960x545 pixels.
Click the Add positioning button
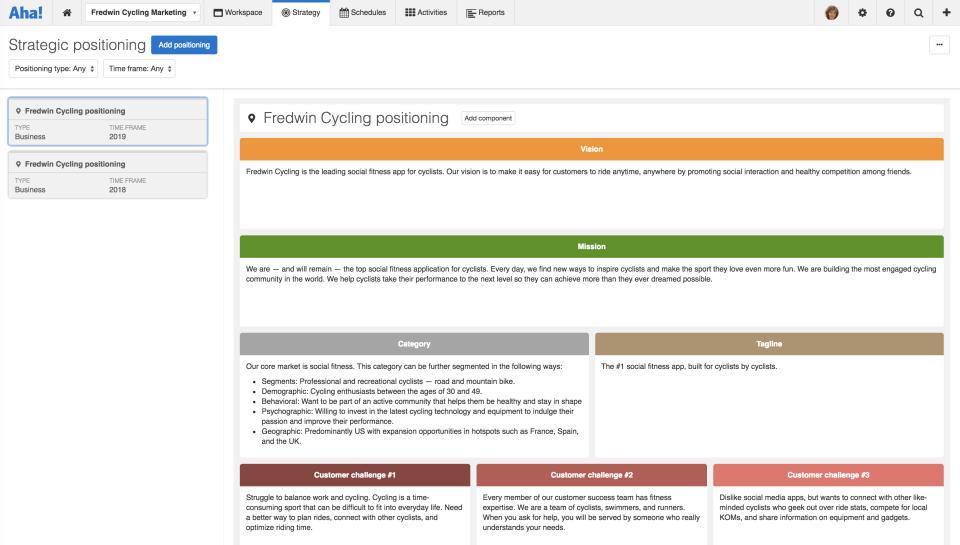coord(184,45)
